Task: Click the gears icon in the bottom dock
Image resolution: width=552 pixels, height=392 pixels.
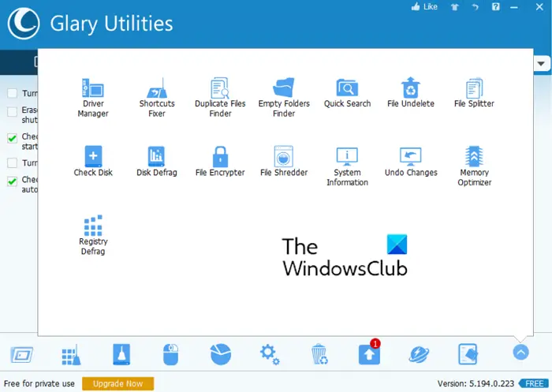Action: [270, 355]
